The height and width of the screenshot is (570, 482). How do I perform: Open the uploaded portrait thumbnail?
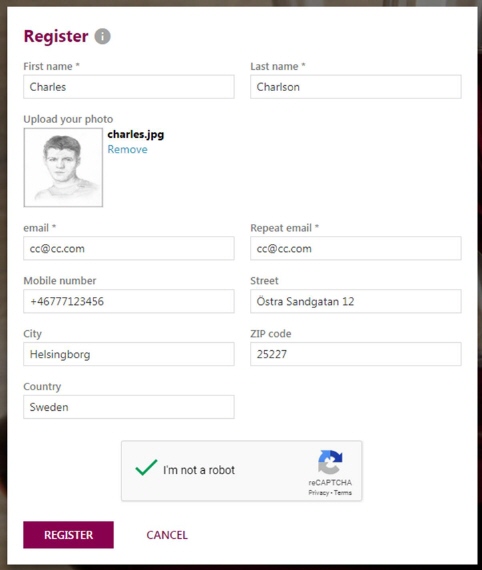63,167
